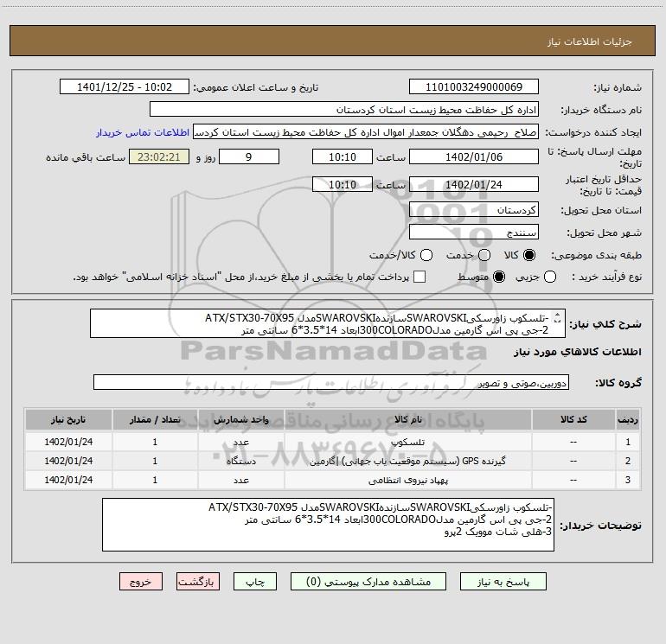Click the response deadline date 1402/01/06
Screen dimensions: 666x644
474,156
